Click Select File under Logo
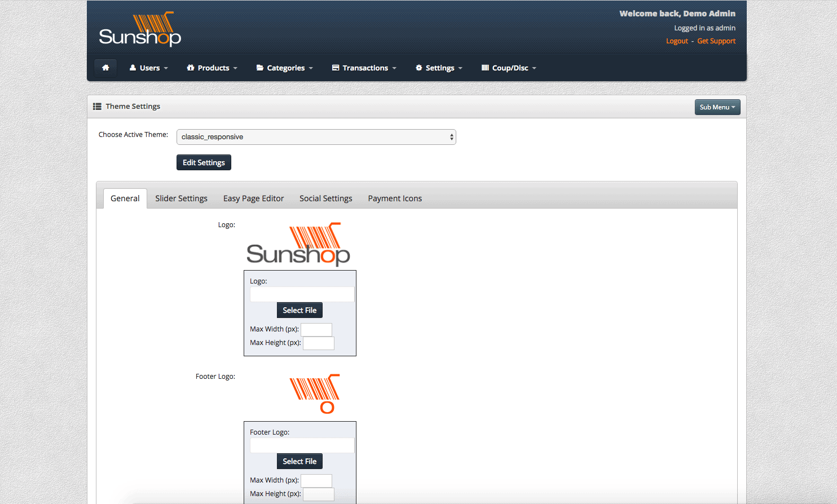837x504 pixels. [x=299, y=310]
